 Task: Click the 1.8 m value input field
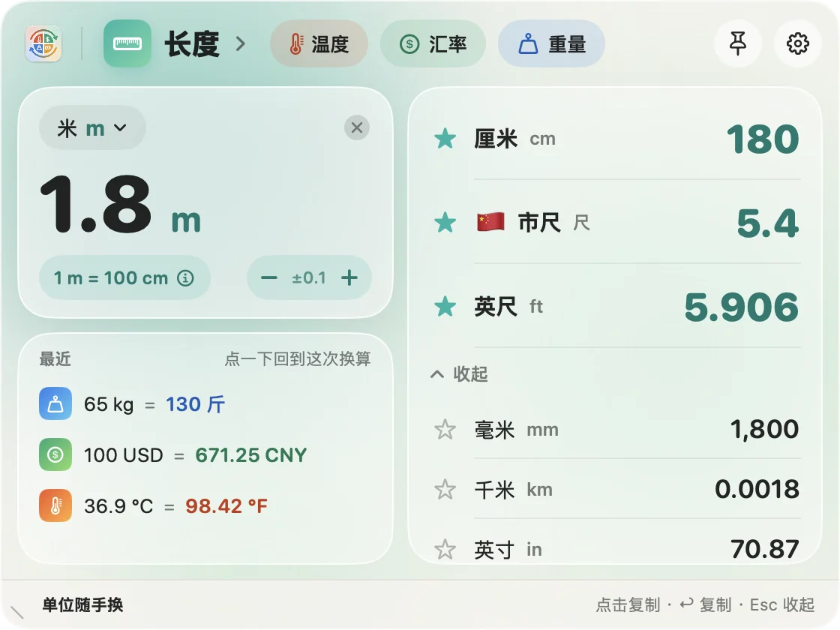[121, 205]
